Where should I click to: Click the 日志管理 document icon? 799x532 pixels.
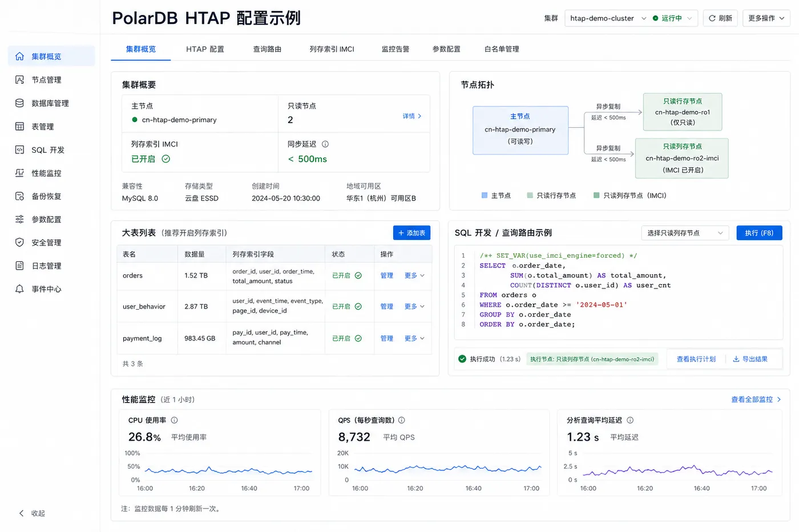coord(19,266)
